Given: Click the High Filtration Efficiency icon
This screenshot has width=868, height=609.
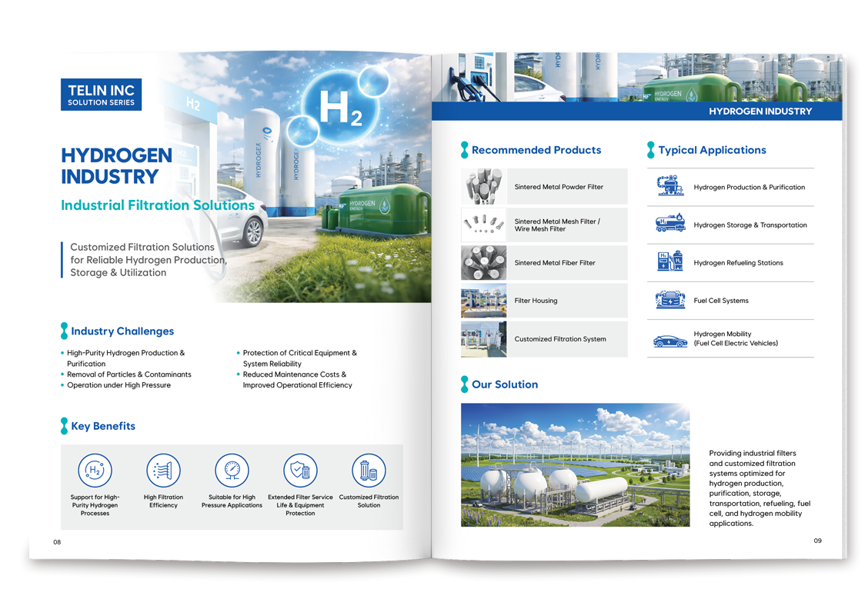Looking at the screenshot, I should pyautogui.click(x=163, y=470).
